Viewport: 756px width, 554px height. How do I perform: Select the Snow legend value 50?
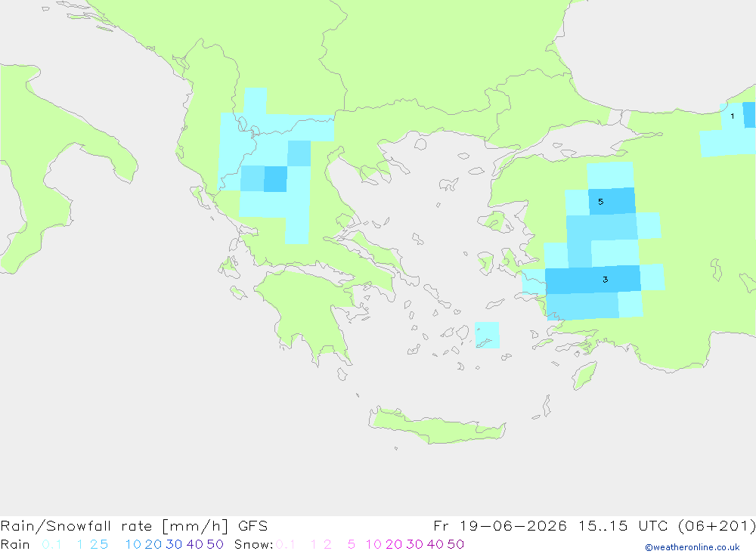[x=456, y=544]
